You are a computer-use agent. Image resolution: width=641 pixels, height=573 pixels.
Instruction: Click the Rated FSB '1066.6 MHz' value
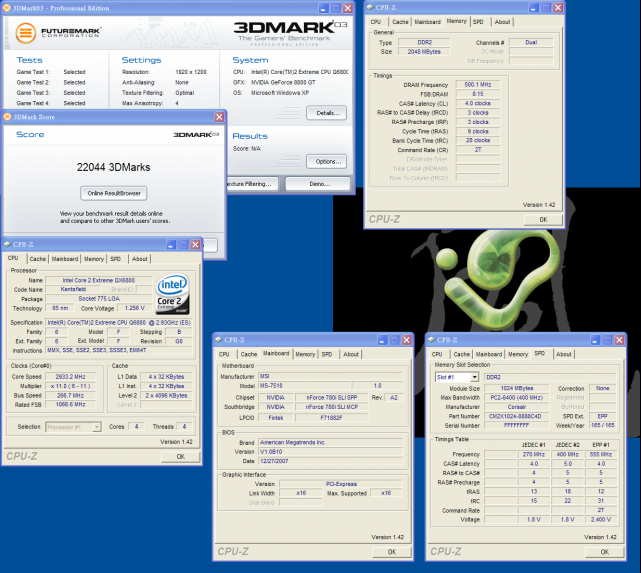point(71,405)
